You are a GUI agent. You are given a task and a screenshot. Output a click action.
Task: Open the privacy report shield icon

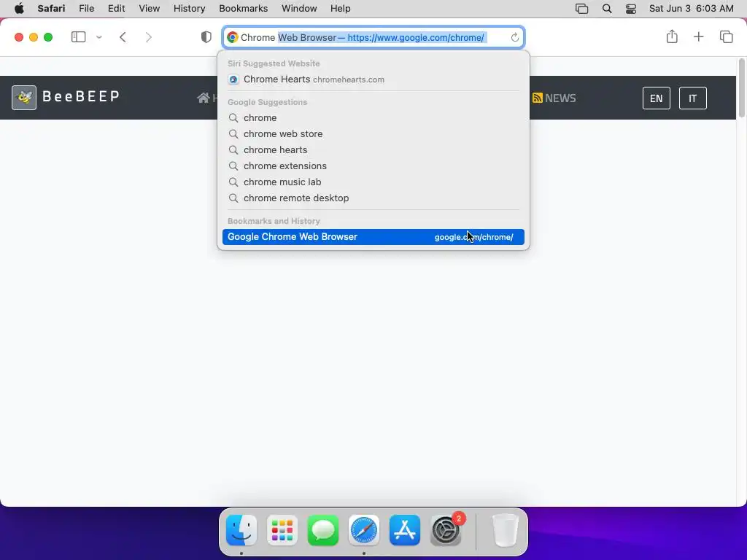(x=206, y=37)
